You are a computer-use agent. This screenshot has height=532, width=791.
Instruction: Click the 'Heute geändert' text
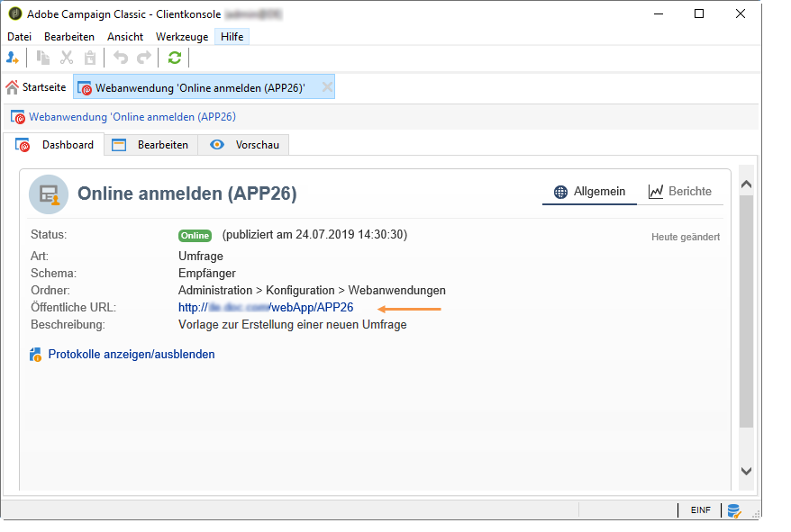686,237
